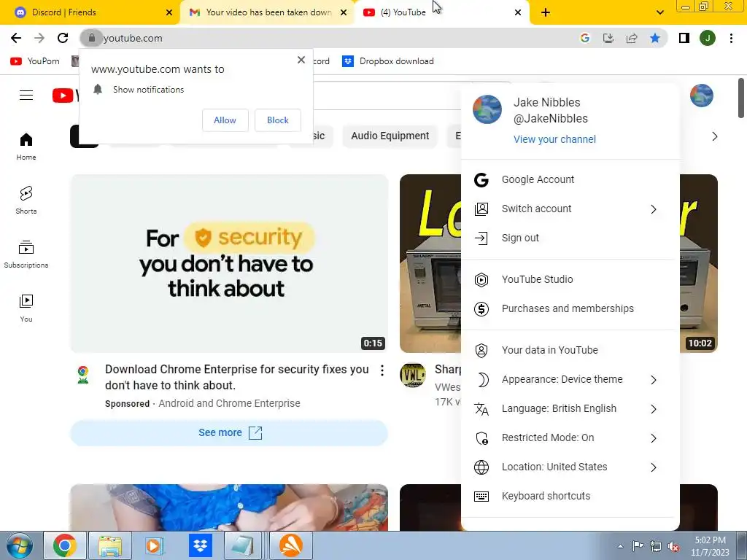Open the Chrome profile J avatar
The width and height of the screenshot is (747, 560).
[708, 38]
